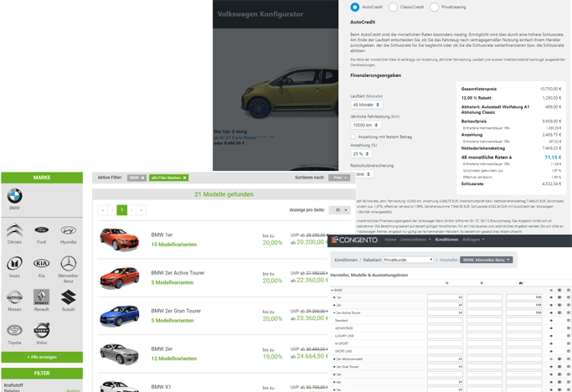
Task: Go to page 1 in the pagination
Action: coord(121,210)
